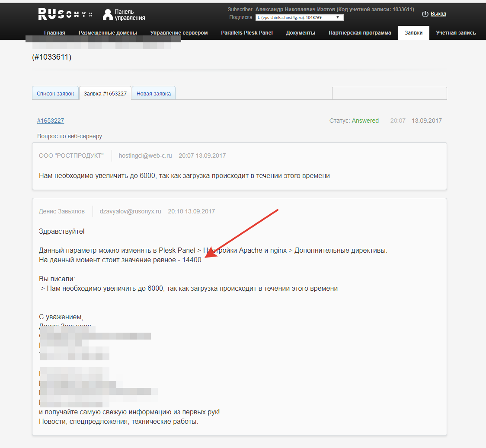Click email dzavyalov@rusonyx.ru
The width and height of the screenshot is (486, 448).
130,211
